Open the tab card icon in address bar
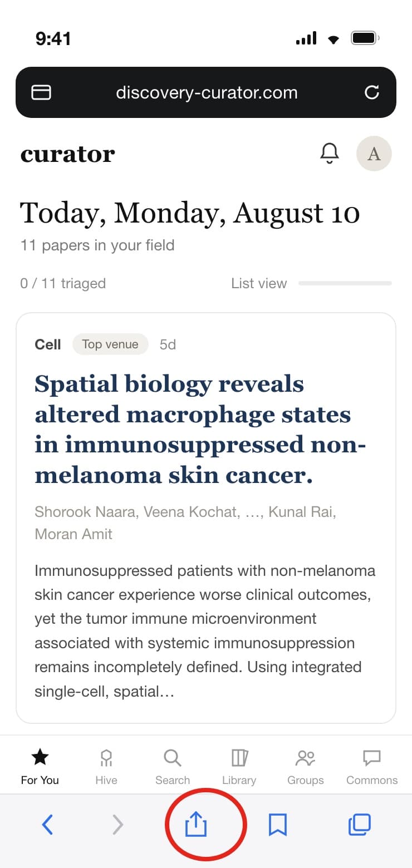The image size is (412, 868). (x=41, y=92)
